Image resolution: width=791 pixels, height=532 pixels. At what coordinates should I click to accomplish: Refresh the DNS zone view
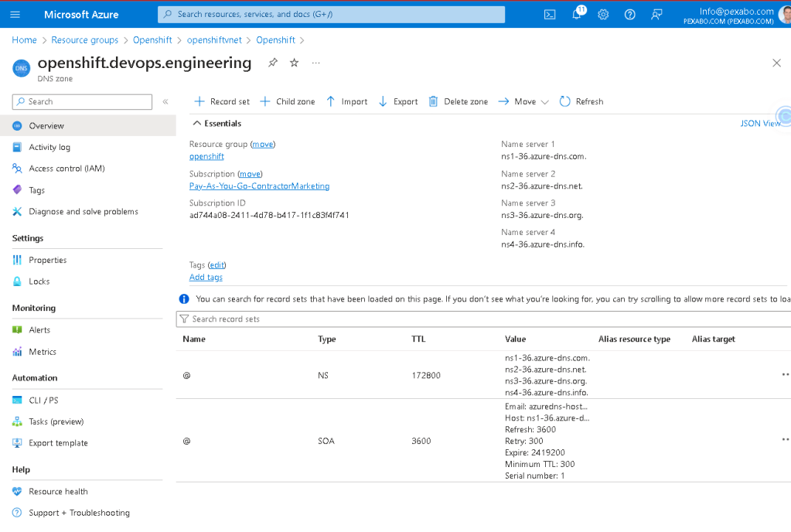coord(581,102)
